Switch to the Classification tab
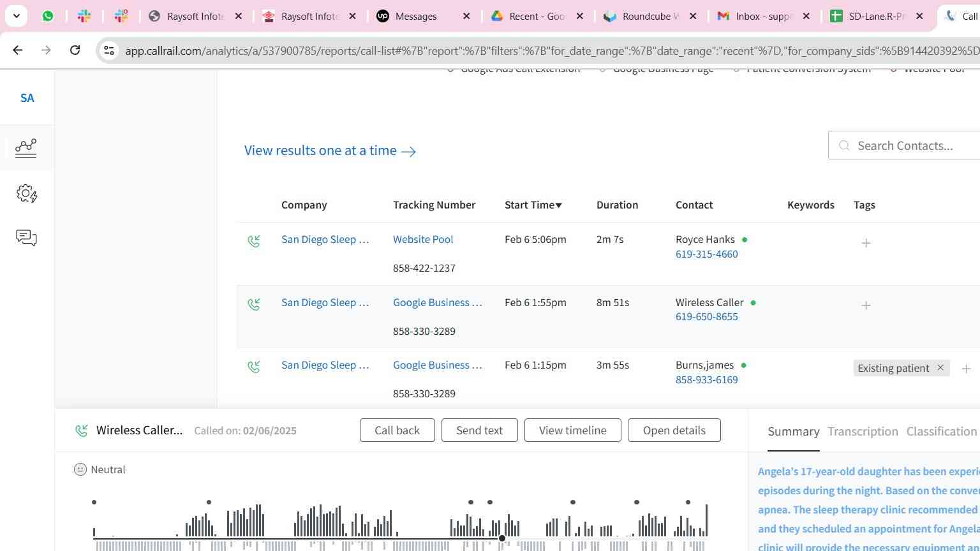This screenshot has width=980, height=551. (x=942, y=432)
